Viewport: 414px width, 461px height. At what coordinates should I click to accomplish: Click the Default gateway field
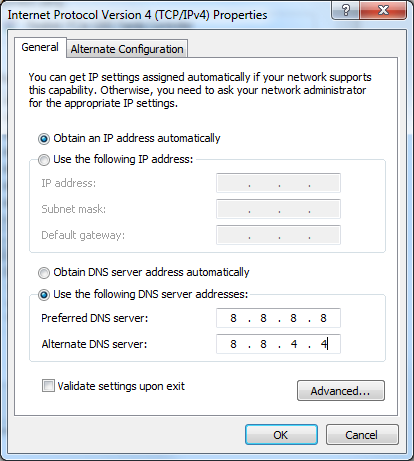[x=278, y=235]
